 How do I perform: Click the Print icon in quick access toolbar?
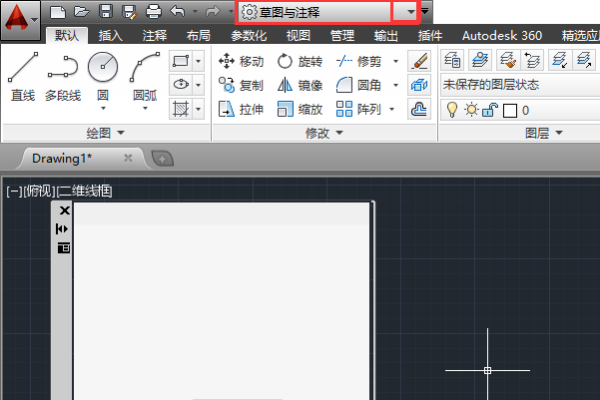pos(153,12)
